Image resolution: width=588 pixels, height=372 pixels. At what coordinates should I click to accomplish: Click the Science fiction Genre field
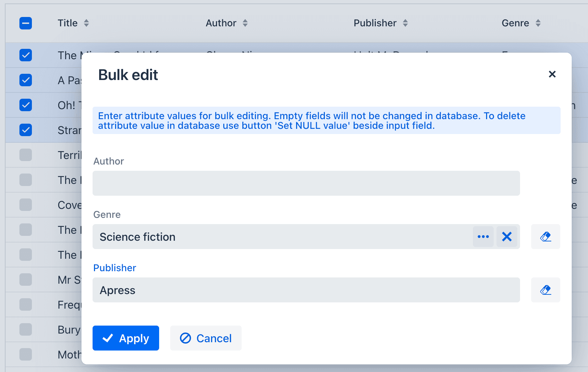[x=282, y=237]
